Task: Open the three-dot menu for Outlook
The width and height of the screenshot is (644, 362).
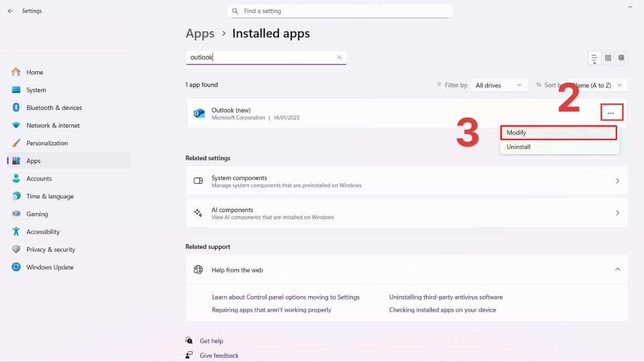Action: pyautogui.click(x=611, y=113)
